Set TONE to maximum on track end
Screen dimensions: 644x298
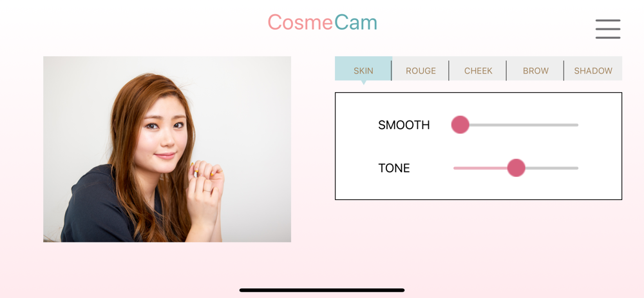(576, 168)
